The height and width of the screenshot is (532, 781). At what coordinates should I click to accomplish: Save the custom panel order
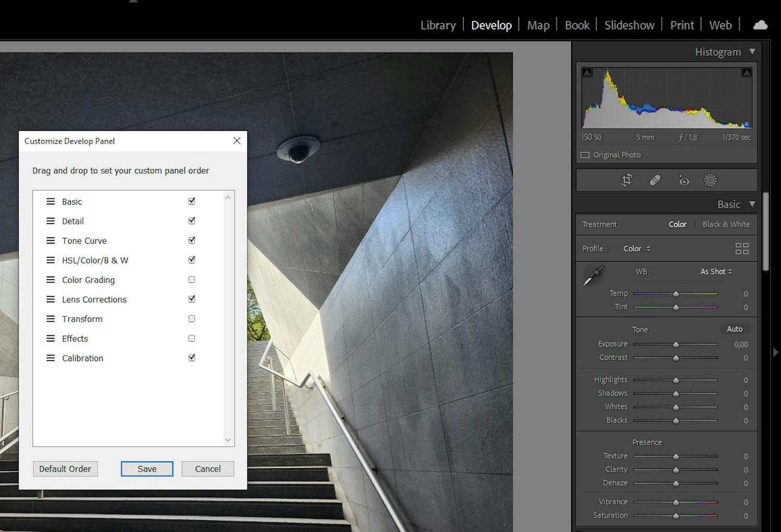(146, 468)
